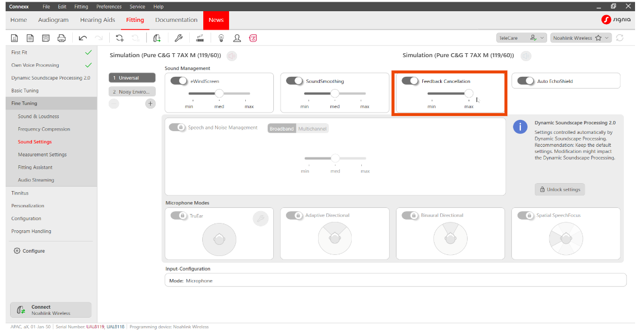Select program 1 Universal
This screenshot has width=644, height=330.
132,78
